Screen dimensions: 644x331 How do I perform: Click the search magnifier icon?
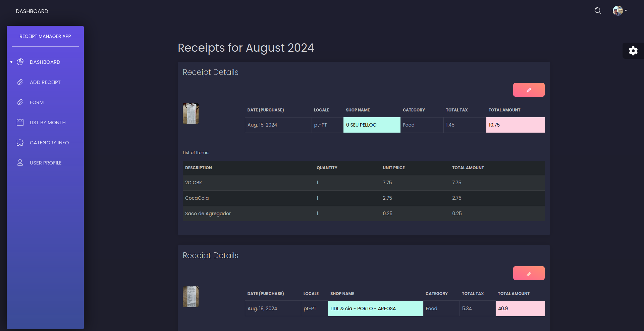pyautogui.click(x=597, y=11)
